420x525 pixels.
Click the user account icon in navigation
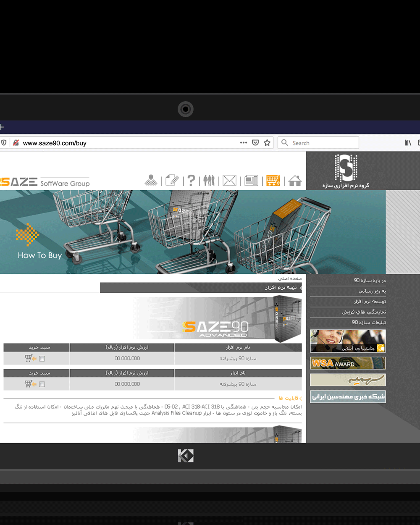[x=151, y=181]
